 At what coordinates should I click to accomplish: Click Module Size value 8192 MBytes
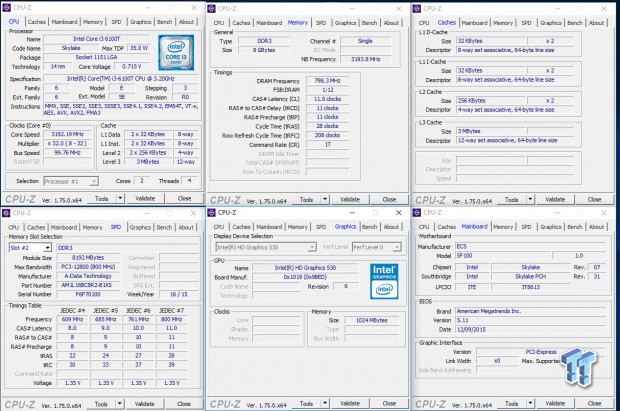[x=88, y=258]
